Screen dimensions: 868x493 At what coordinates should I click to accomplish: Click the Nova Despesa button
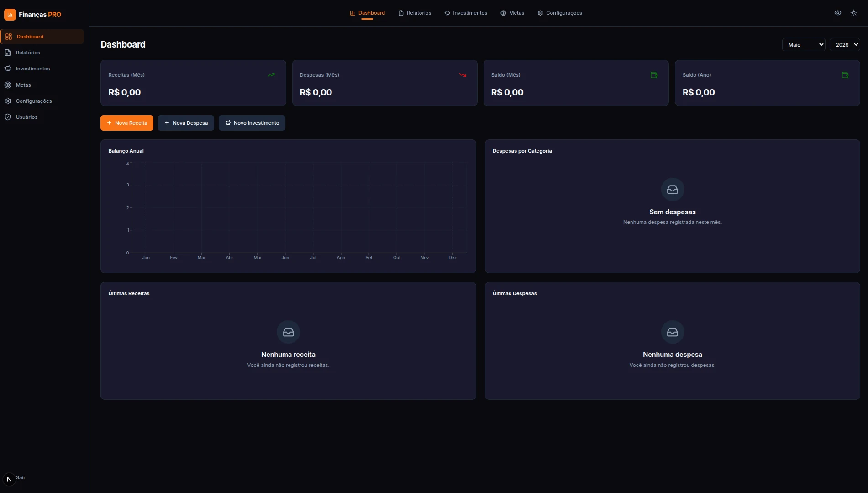[x=186, y=123]
